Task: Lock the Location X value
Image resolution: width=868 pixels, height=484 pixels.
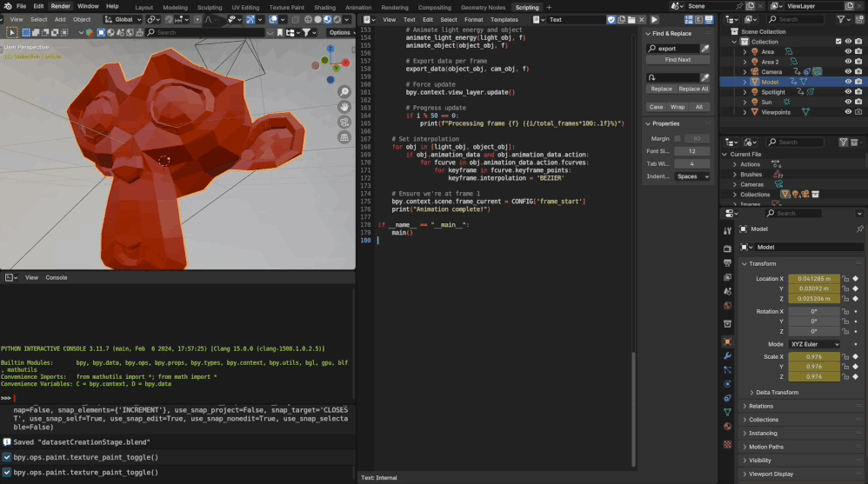Action: click(845, 279)
